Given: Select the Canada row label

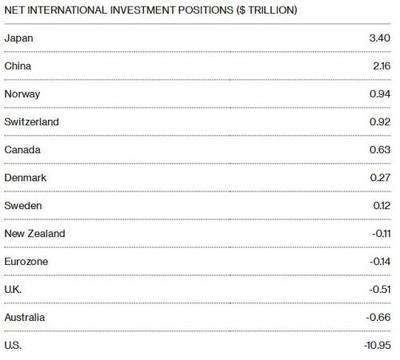Looking at the screenshot, I should pyautogui.click(x=22, y=150).
